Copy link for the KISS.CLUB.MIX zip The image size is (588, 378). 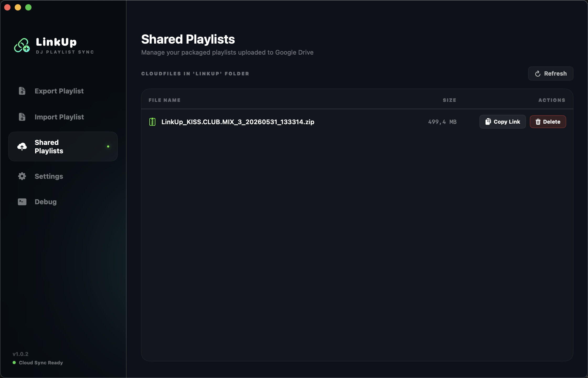(503, 122)
